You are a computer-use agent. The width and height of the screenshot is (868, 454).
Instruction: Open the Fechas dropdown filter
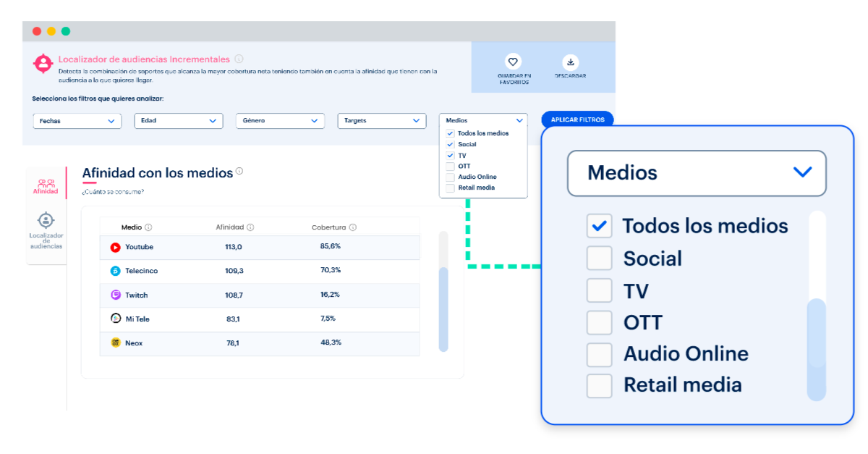pyautogui.click(x=77, y=121)
